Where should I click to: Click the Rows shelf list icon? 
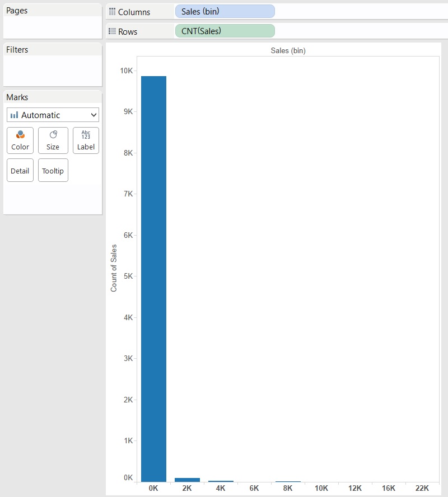[112, 31]
